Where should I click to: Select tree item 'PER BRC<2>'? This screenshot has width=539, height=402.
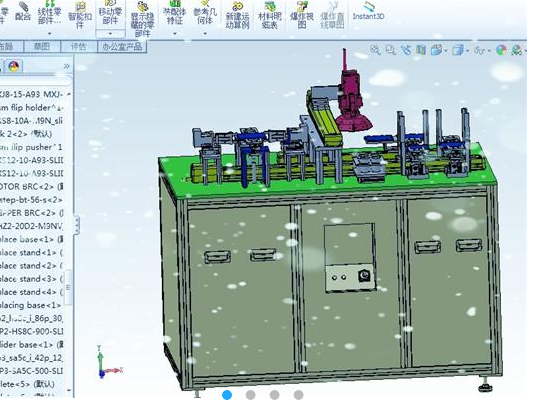[x=32, y=213]
